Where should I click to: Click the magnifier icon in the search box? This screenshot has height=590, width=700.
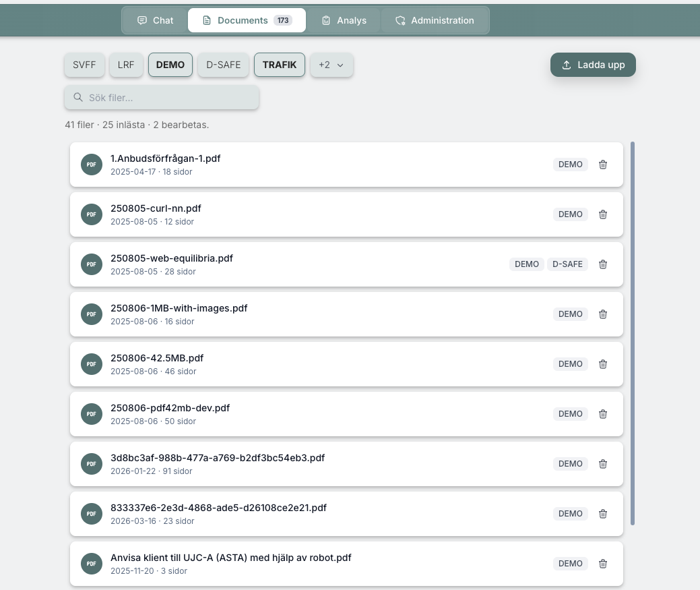click(78, 97)
